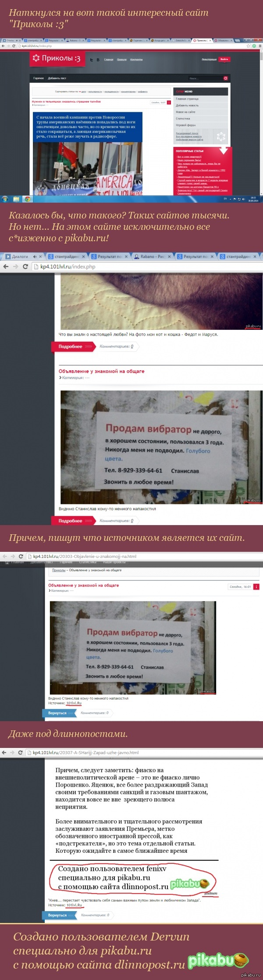Image resolution: width=263 pixels, height=980 pixels.
Task: Click the red Войти login button
Action: point(224,59)
